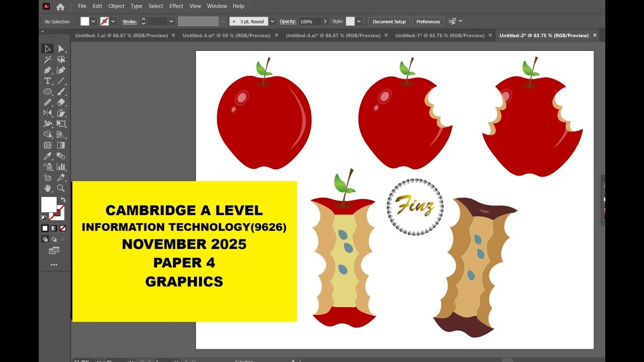
Task: Open the File menu
Action: [x=82, y=6]
